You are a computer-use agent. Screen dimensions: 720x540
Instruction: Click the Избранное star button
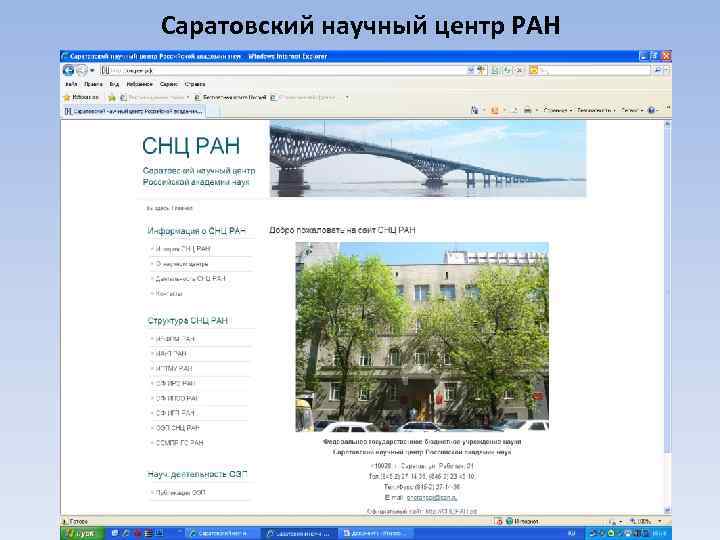pyautogui.click(x=81, y=97)
